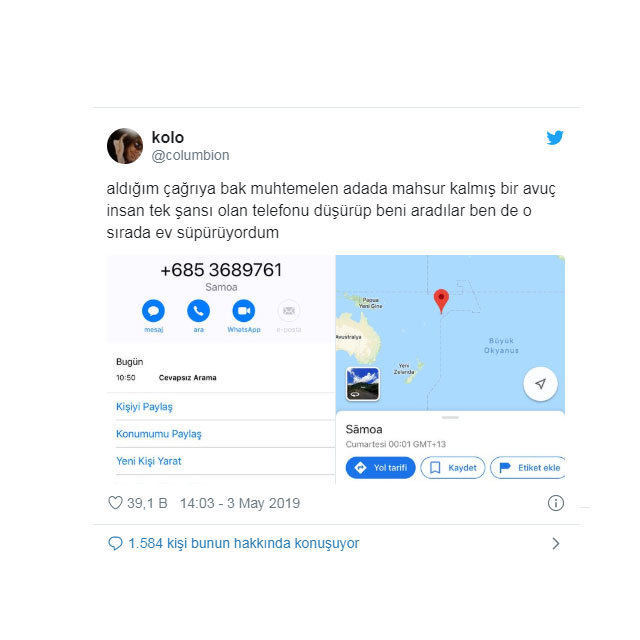The width and height of the screenshot is (640, 640).
Task: Open tweet info circle icon
Action: coord(556,503)
